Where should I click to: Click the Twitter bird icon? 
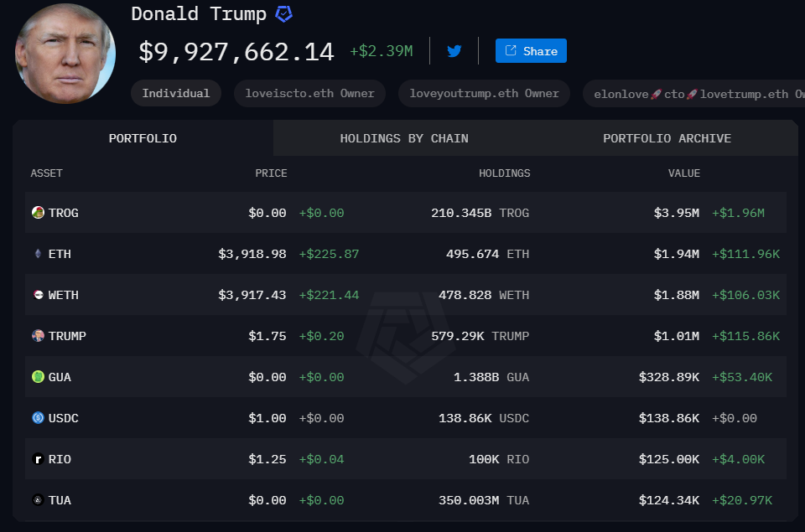click(x=454, y=51)
